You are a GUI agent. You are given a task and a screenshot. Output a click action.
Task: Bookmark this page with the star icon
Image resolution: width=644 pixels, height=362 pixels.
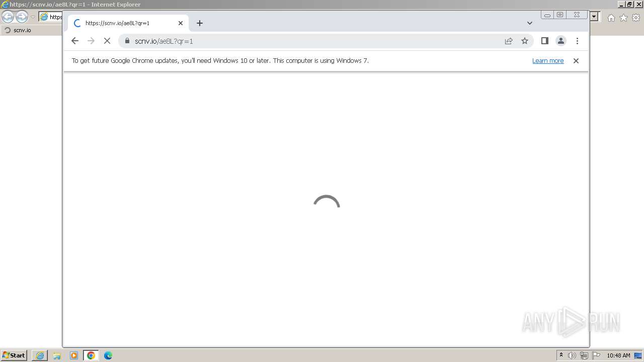[x=525, y=41]
